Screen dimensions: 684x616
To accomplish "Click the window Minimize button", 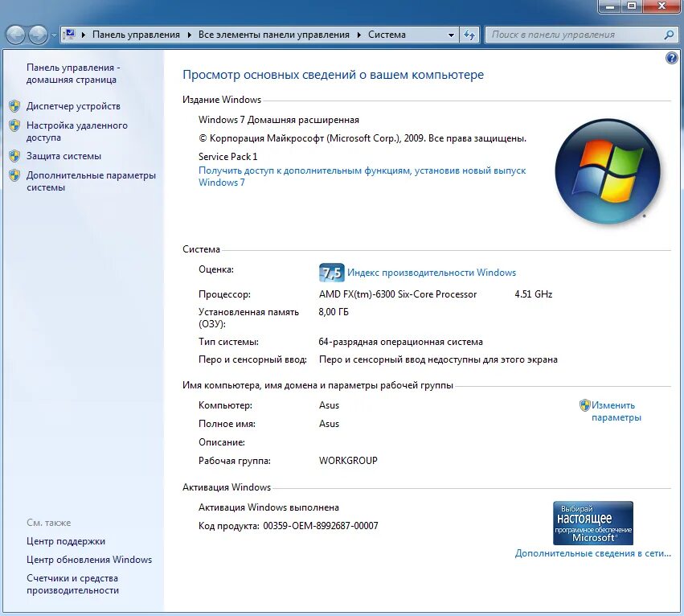I will [611, 6].
